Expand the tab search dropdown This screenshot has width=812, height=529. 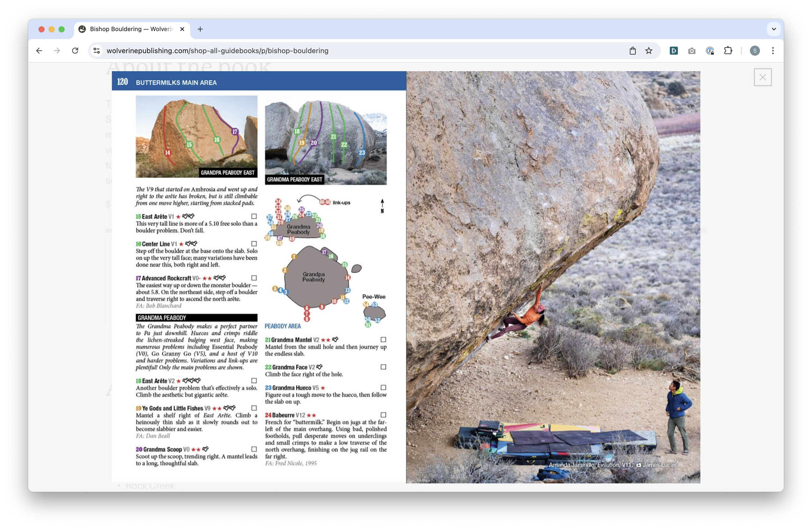click(x=774, y=29)
